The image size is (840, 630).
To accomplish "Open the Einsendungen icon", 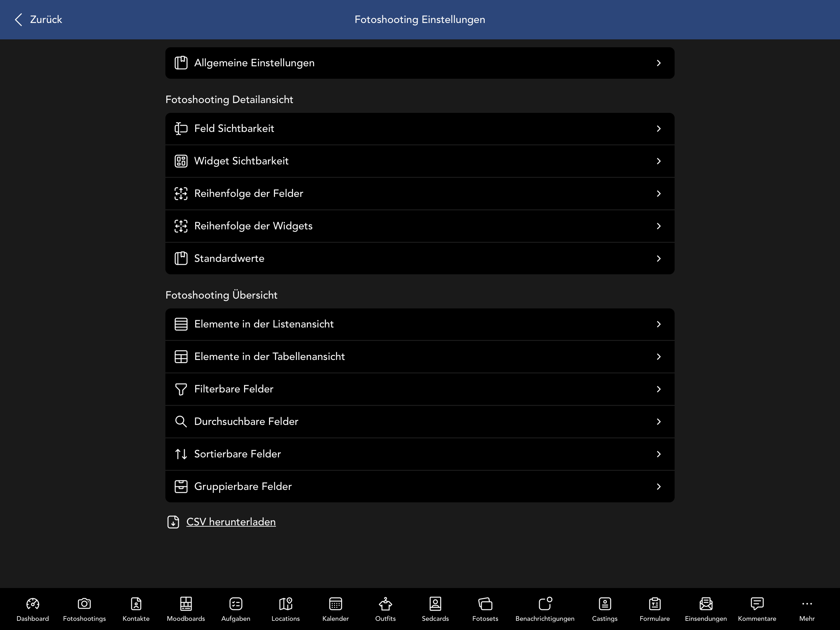I will click(705, 603).
